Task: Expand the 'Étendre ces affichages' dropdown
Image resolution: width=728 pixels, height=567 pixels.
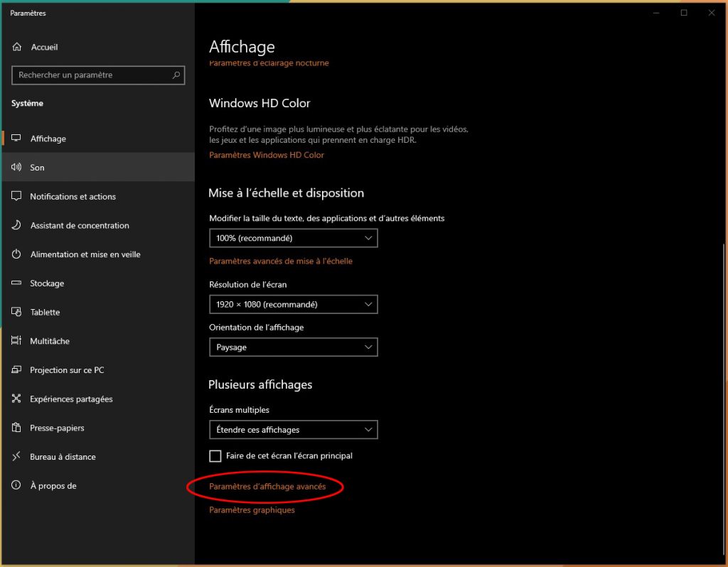Action: [293, 430]
